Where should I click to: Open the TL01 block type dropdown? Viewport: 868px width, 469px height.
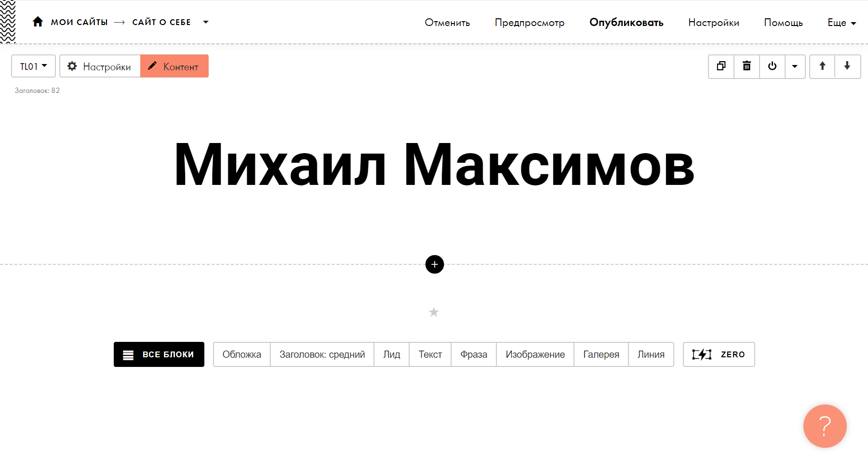(33, 66)
